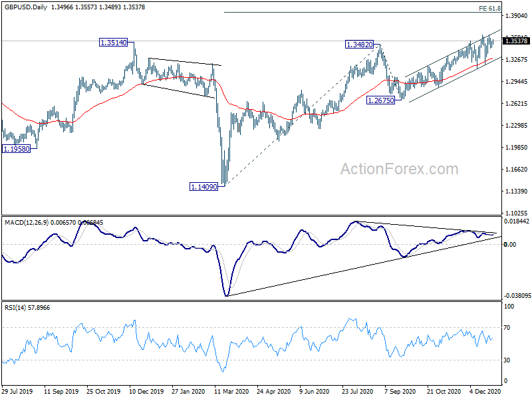The width and height of the screenshot is (532, 399).
Task: Click the 1.34820 price label
Action: (x=359, y=44)
